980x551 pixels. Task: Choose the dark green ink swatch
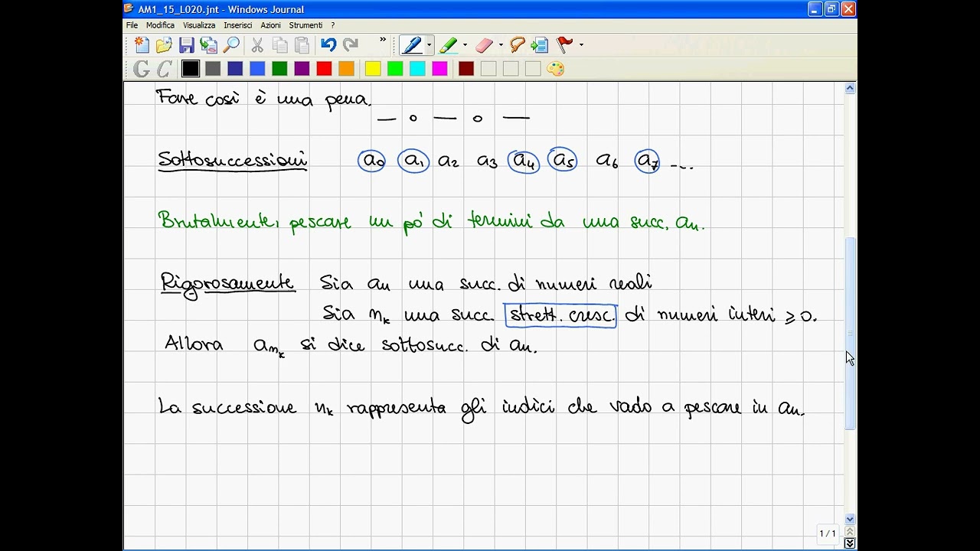click(x=279, y=69)
